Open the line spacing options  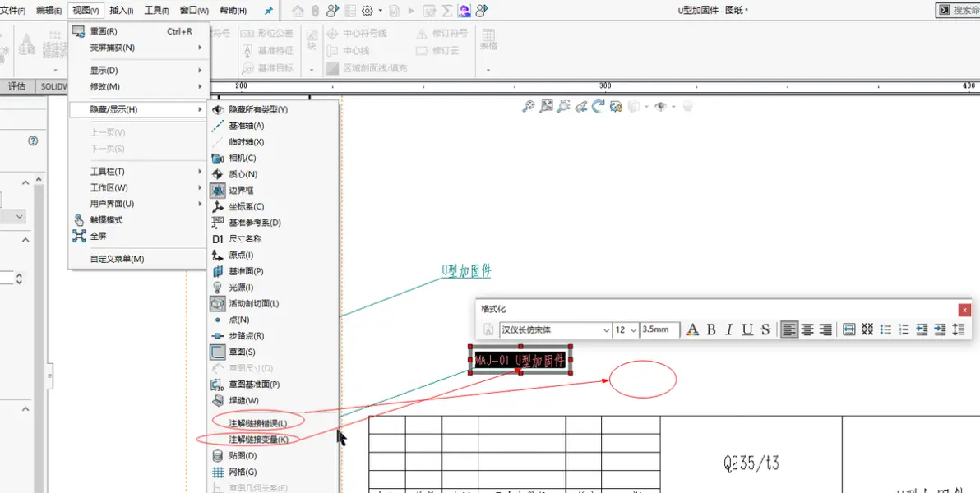[x=958, y=329]
